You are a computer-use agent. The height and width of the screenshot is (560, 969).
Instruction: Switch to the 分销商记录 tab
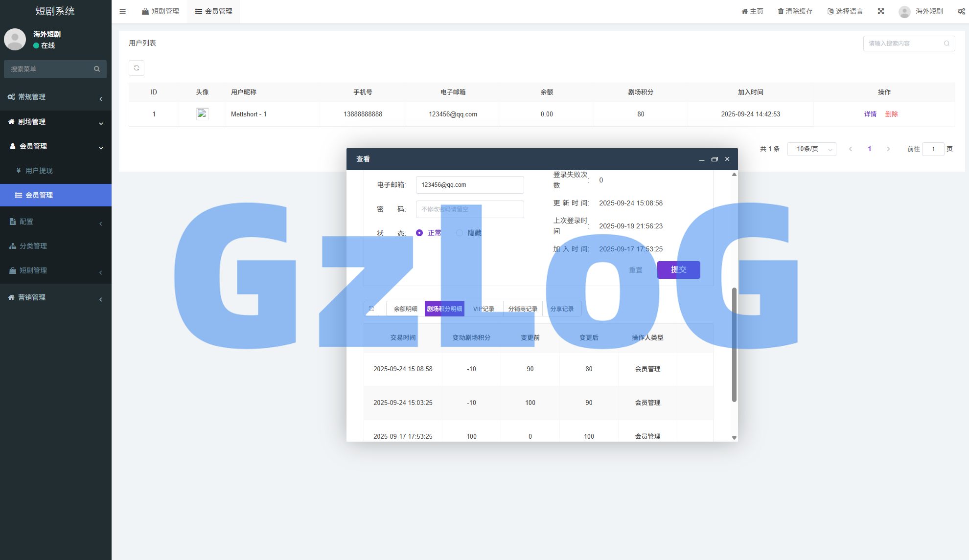(x=523, y=309)
